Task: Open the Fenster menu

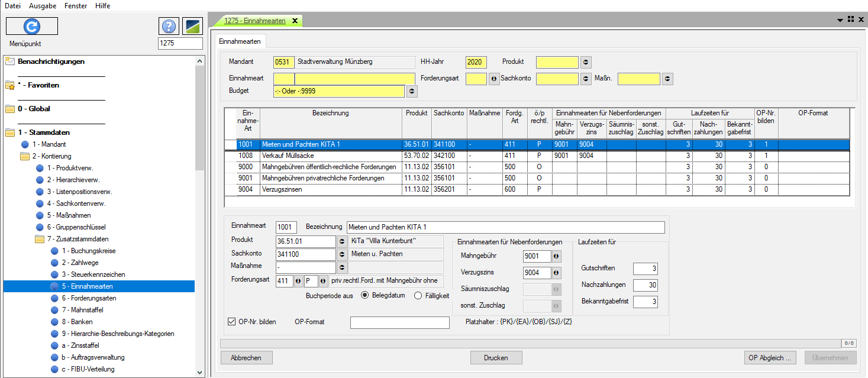Action: (75, 6)
